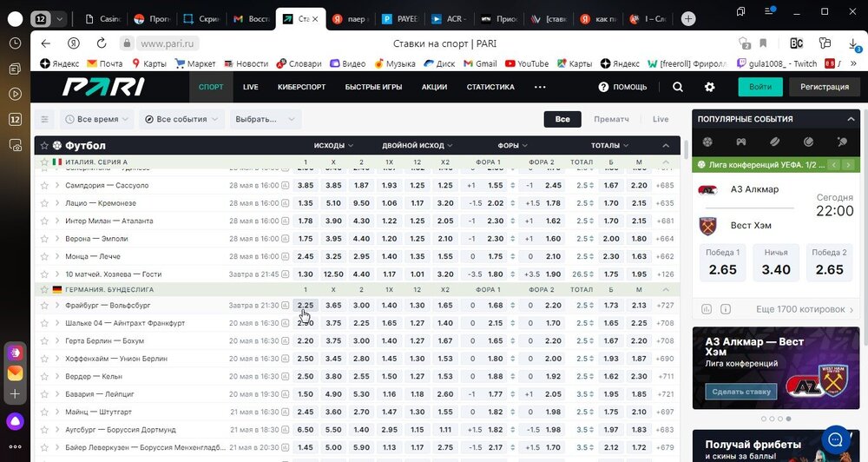The width and height of the screenshot is (868, 462).
Task: Open statistics icon under AZ Алкмар odds
Action: [707, 309]
